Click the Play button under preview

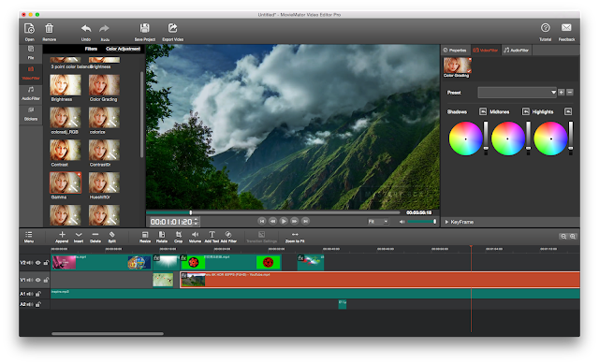(284, 221)
